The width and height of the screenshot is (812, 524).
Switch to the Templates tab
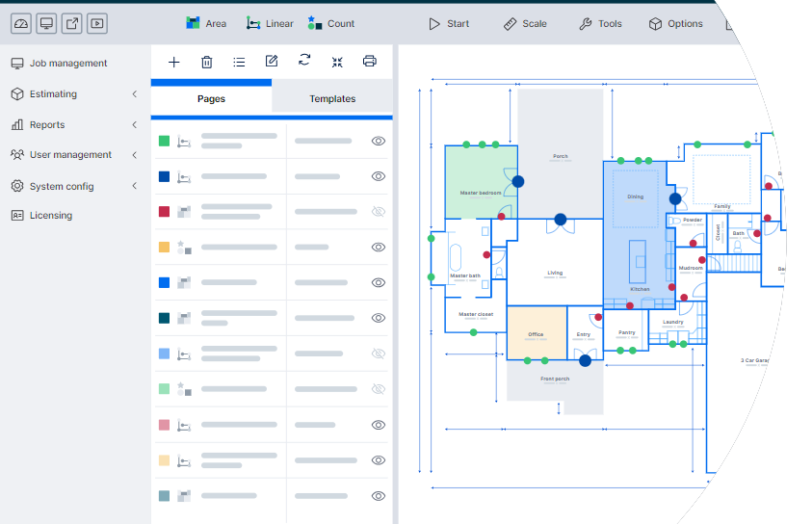(332, 98)
